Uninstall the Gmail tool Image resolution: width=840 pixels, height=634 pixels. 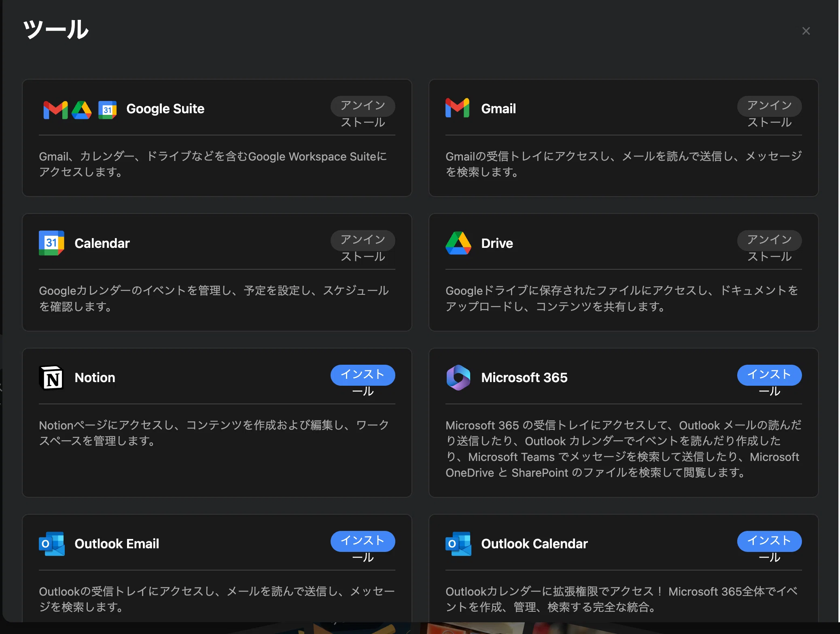point(770,106)
